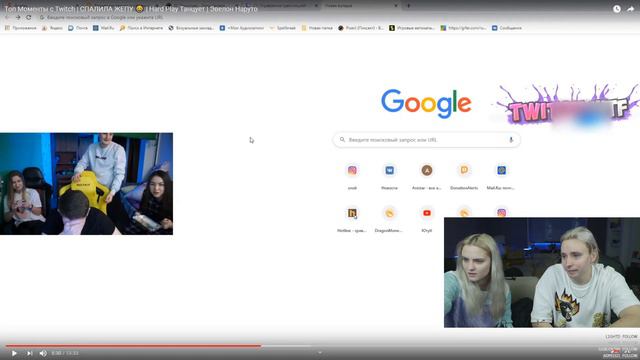640x360 pixels.
Task: Expand the chevron above the player bar
Action: (x=320, y=352)
